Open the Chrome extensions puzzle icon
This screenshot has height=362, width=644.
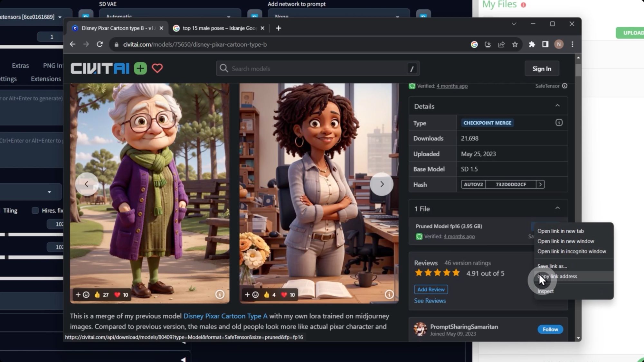pos(532,44)
